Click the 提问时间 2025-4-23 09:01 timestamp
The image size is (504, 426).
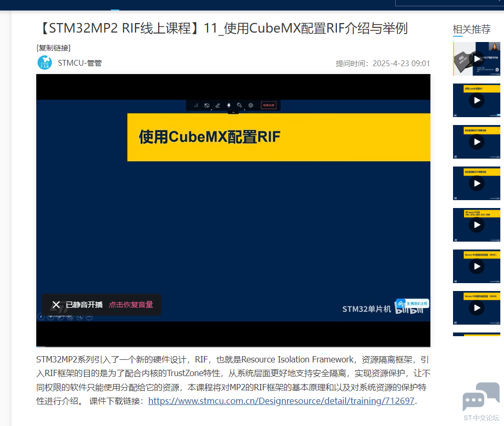(x=383, y=63)
